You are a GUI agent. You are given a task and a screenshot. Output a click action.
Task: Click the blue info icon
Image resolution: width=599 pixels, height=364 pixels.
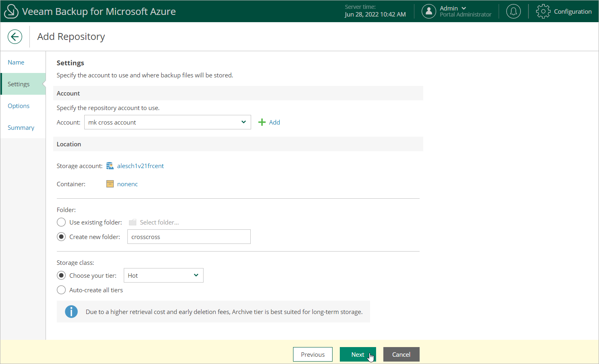coord(71,312)
